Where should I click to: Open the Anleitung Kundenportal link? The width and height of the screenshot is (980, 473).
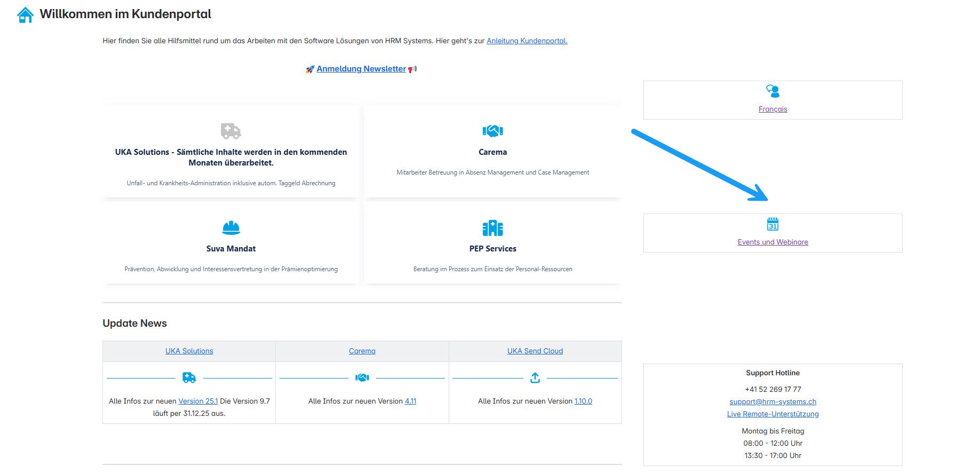pos(527,41)
